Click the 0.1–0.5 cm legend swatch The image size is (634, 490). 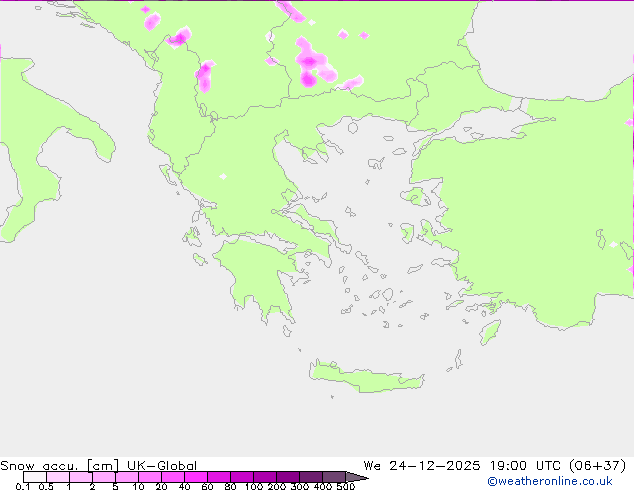point(35,477)
